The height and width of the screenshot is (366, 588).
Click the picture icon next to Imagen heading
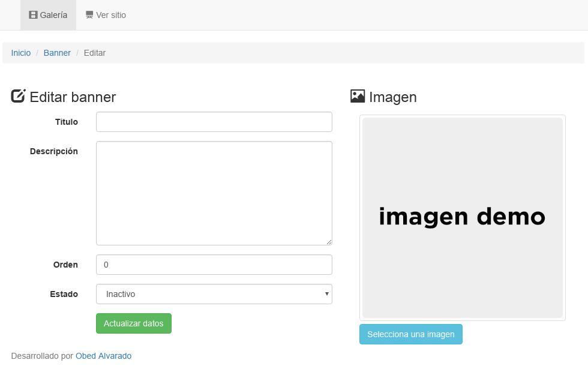pos(358,96)
